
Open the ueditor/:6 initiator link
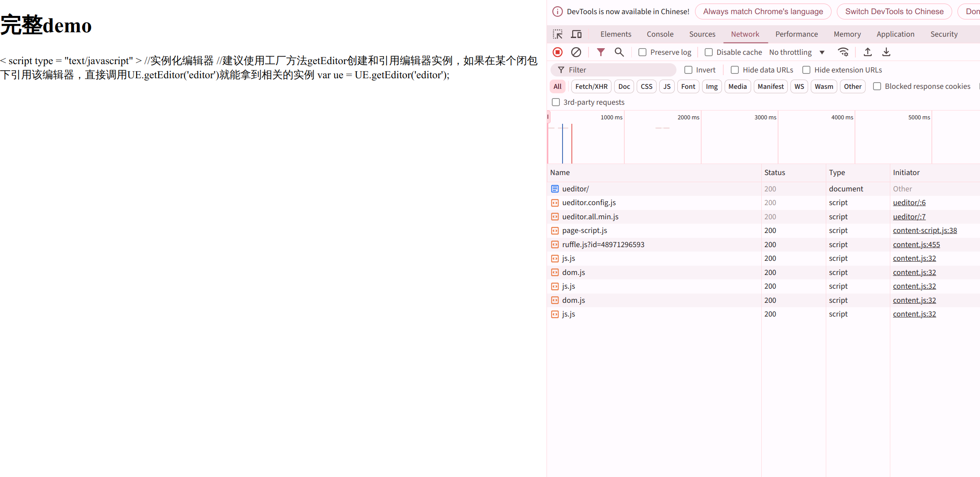tap(909, 203)
